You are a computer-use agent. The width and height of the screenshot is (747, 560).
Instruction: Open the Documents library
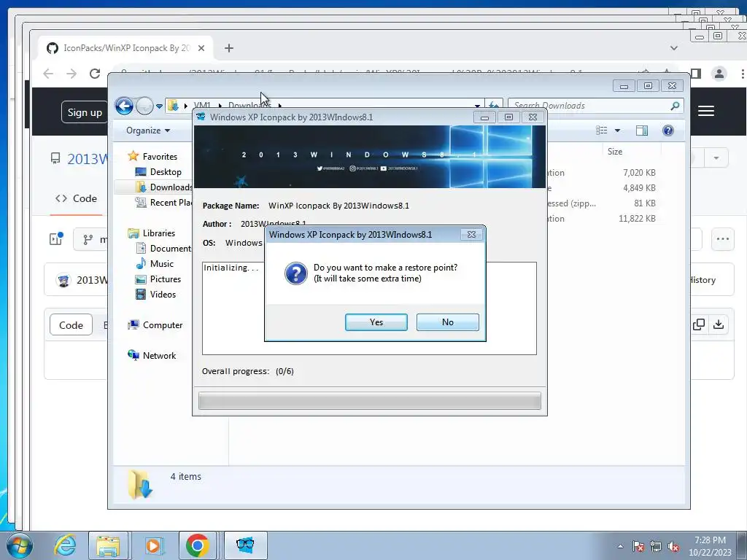(164, 248)
